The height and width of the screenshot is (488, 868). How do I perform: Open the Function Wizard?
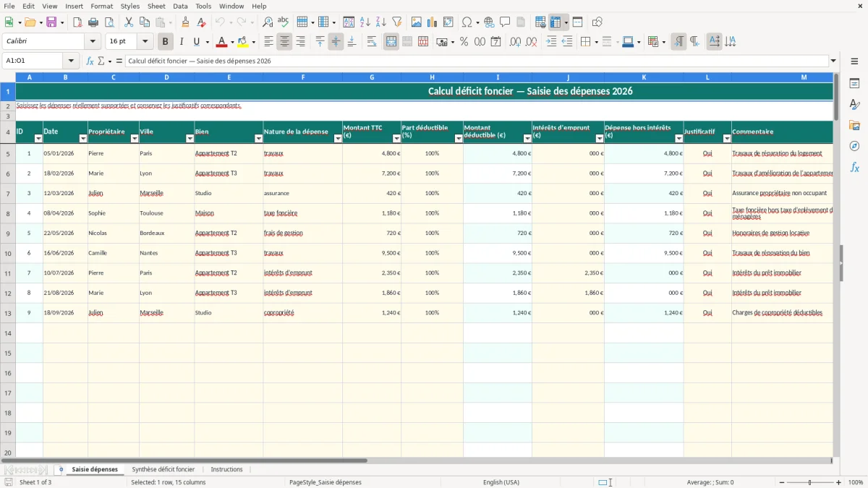[90, 61]
